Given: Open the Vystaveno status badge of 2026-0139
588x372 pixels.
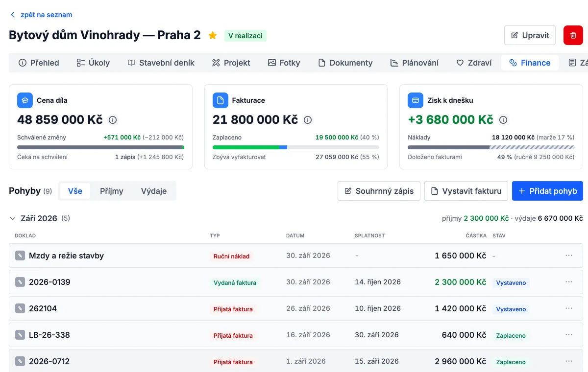Looking at the screenshot, I should pyautogui.click(x=511, y=282).
